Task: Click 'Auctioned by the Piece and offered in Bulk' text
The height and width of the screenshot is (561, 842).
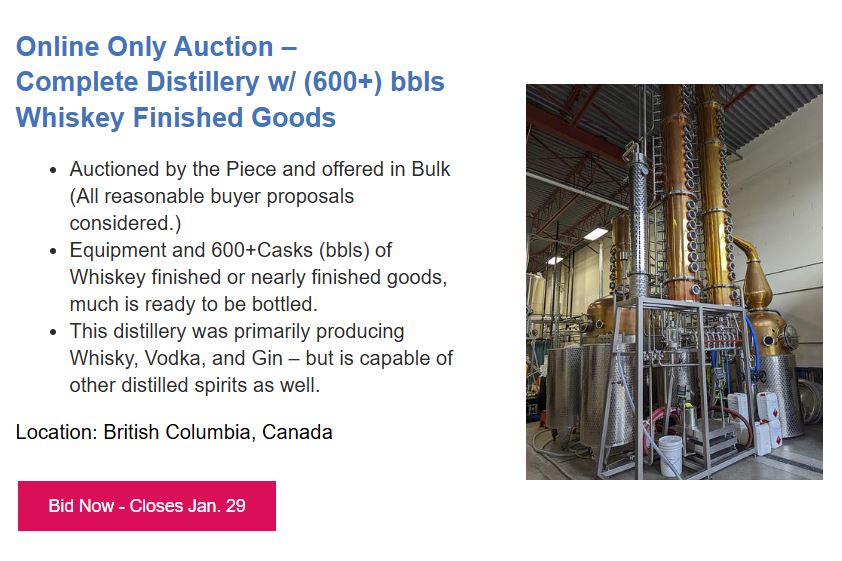Action: click(260, 169)
